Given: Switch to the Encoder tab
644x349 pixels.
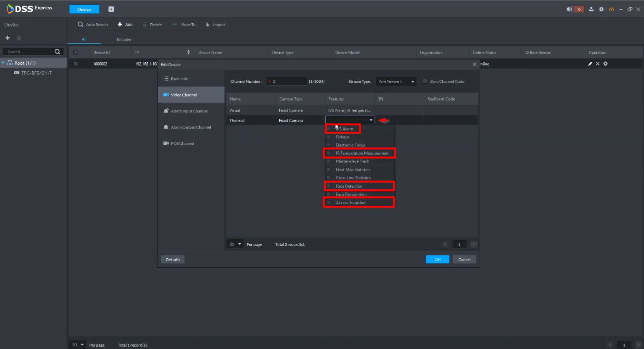Looking at the screenshot, I should pos(124,39).
